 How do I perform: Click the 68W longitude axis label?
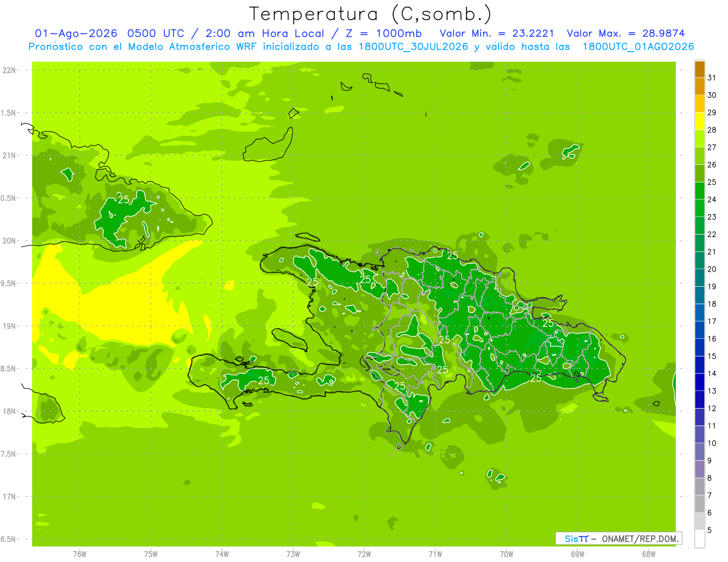(649, 554)
